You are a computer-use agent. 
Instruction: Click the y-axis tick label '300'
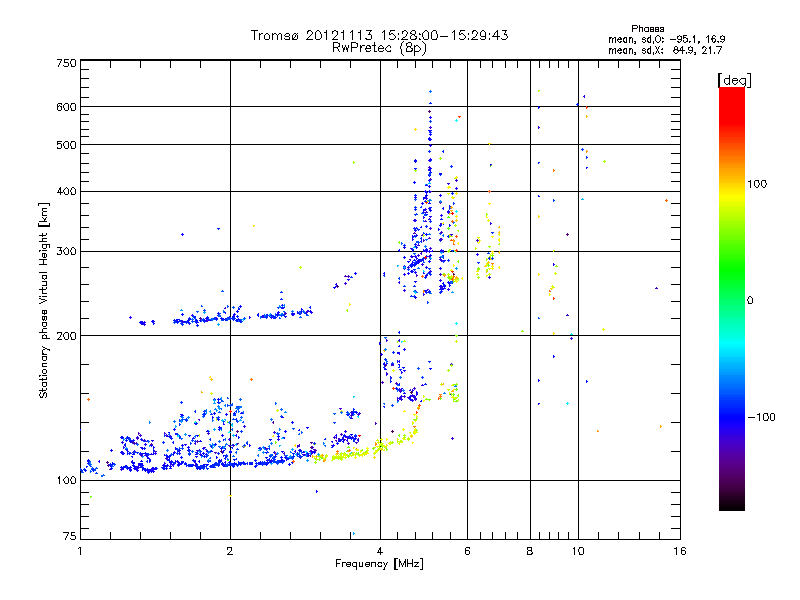[x=66, y=252]
